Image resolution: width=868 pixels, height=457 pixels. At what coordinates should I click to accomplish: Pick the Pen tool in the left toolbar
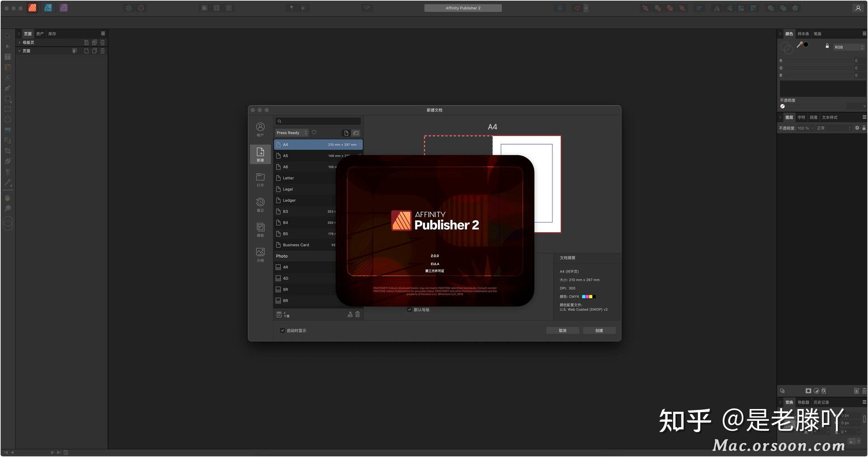[x=8, y=88]
